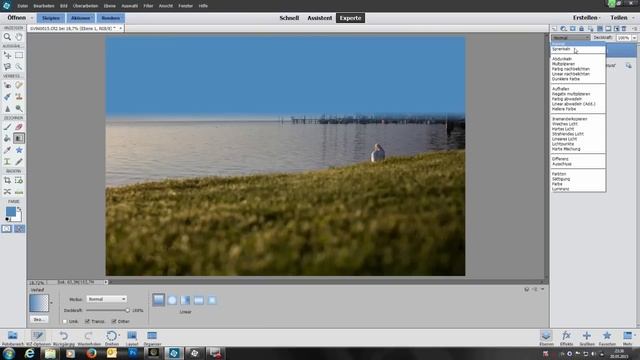Adjust the gradient Deckkraft slider handle
Viewport: 640px width, 360px height.
click(127, 311)
